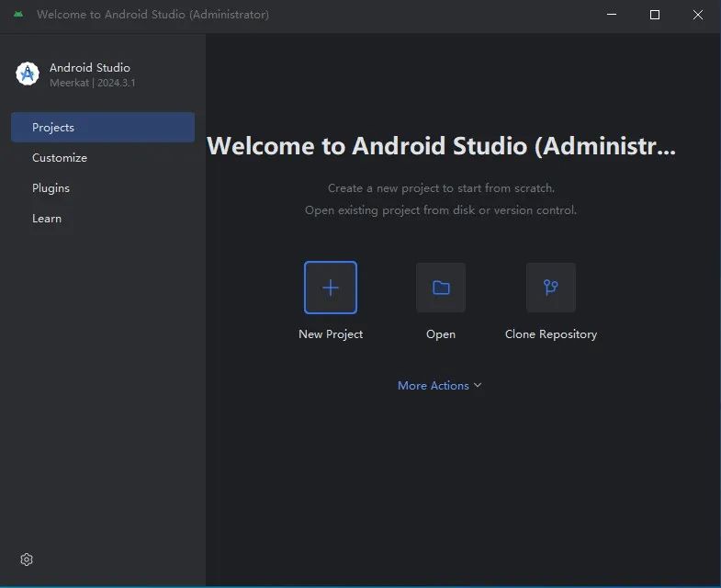Click the 'Create a new project' hint text

441,188
